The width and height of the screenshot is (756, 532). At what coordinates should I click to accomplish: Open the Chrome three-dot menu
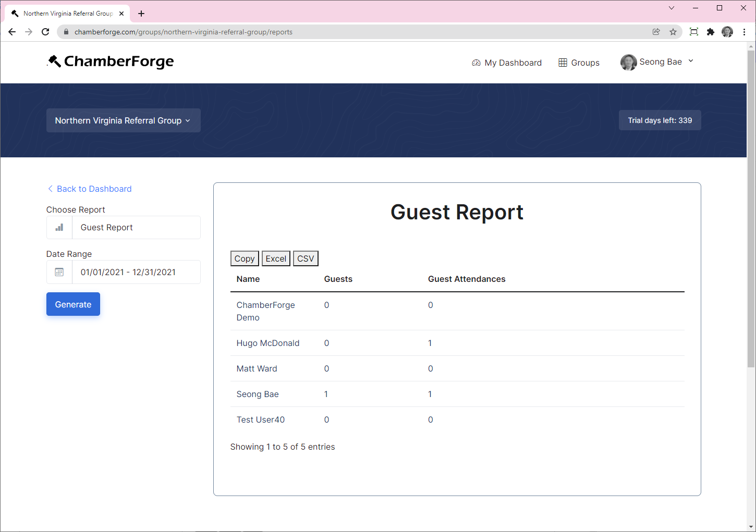pyautogui.click(x=744, y=32)
